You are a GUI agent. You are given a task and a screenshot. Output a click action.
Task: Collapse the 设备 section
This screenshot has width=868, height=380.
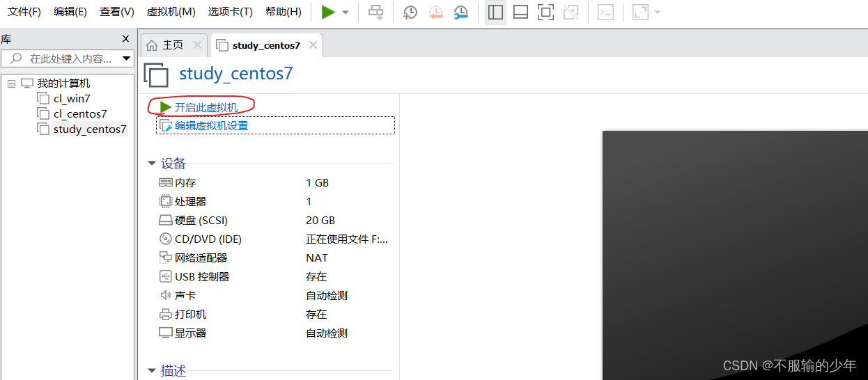click(151, 164)
